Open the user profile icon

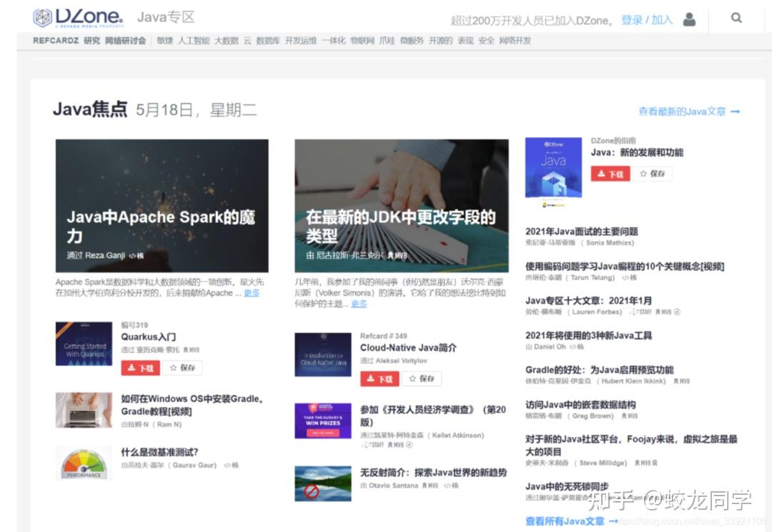(688, 20)
